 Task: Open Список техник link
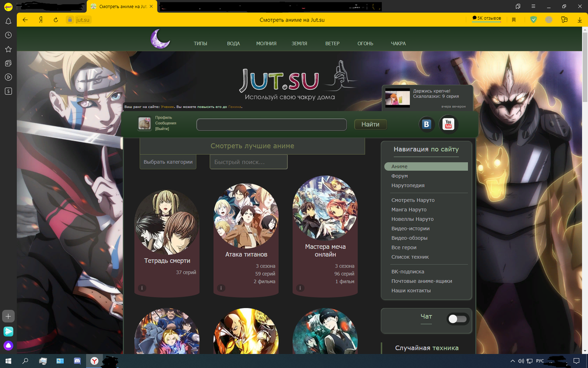410,257
